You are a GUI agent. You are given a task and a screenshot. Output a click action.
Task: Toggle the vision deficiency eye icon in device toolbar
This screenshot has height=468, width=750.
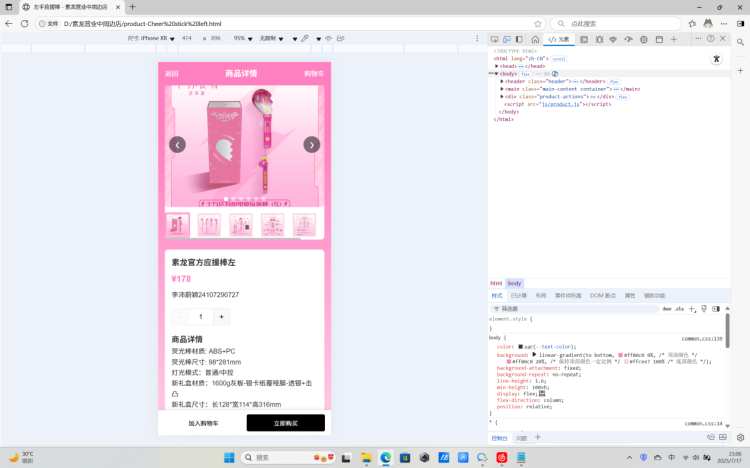pos(328,38)
